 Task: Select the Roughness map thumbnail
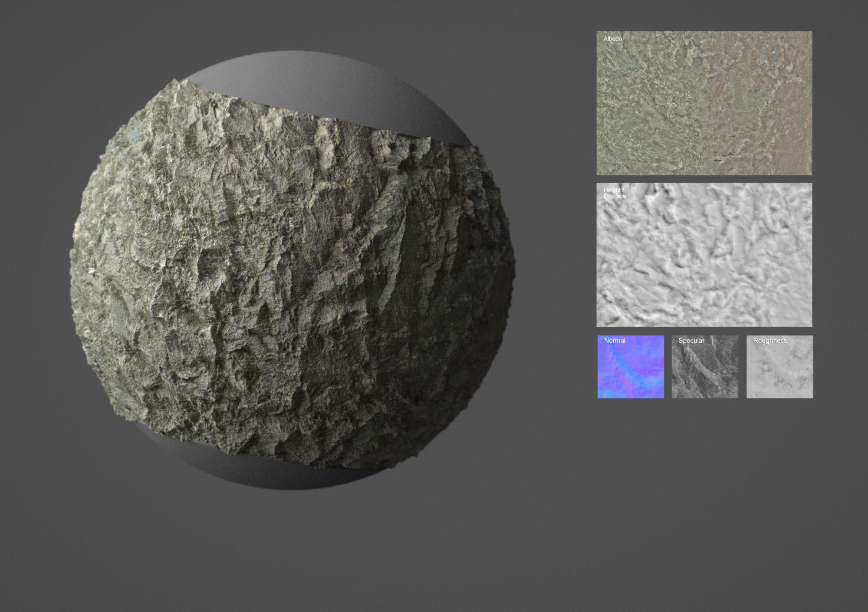click(x=779, y=367)
